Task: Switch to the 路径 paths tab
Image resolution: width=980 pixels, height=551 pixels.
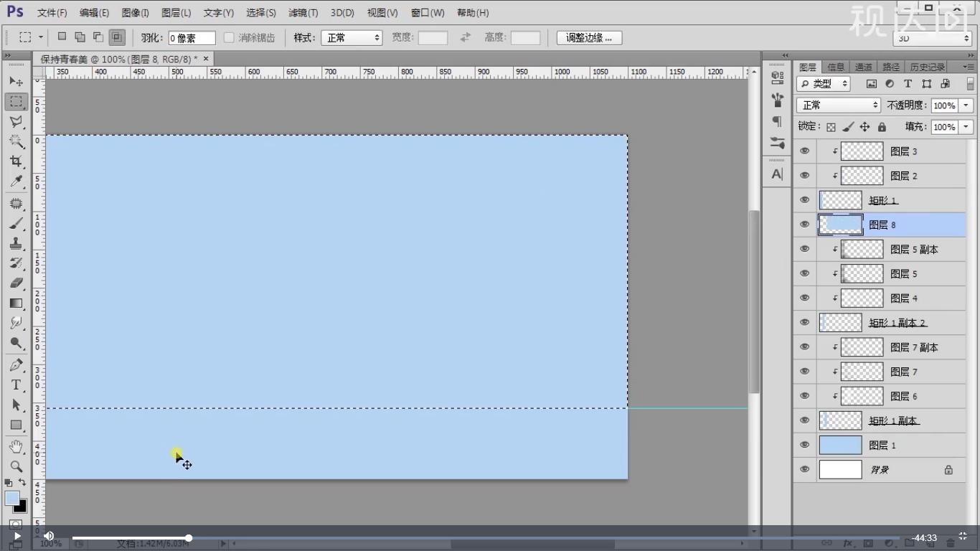Action: [x=891, y=67]
